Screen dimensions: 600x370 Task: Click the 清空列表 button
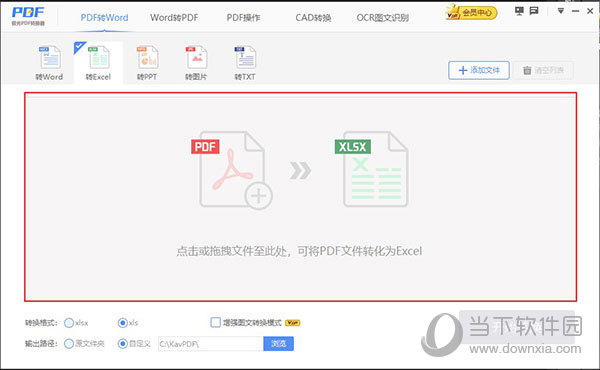543,70
